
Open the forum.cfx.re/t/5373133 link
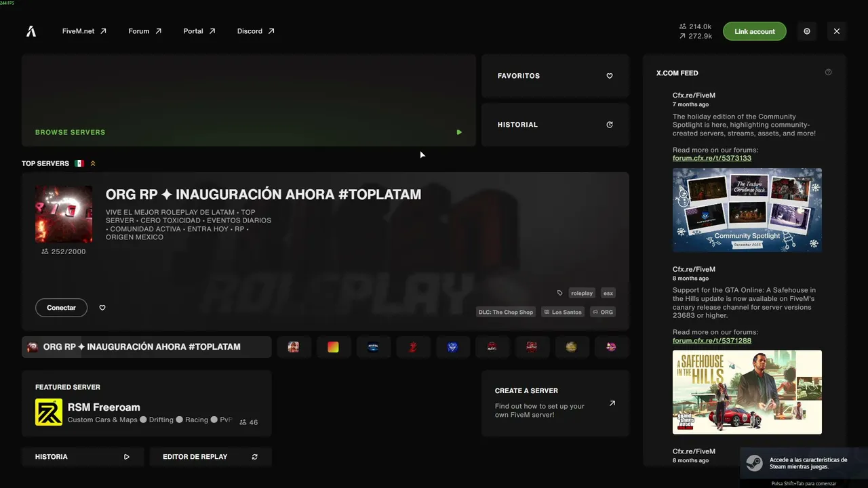(712, 158)
